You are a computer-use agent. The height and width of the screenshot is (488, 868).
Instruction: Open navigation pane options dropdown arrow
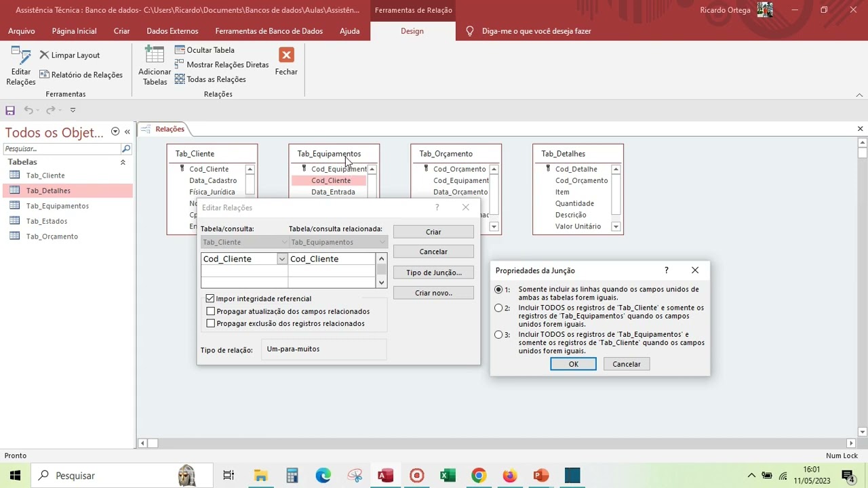click(115, 131)
